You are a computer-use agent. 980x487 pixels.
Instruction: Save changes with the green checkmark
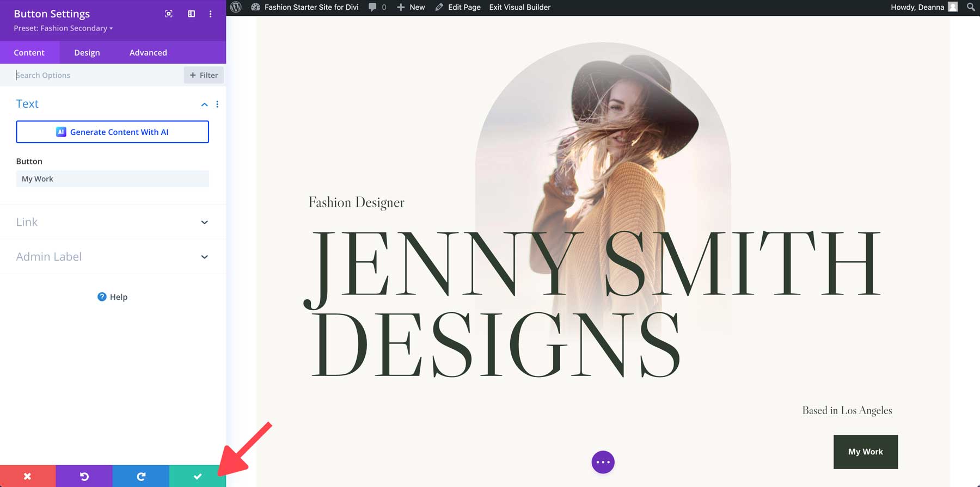point(198,476)
